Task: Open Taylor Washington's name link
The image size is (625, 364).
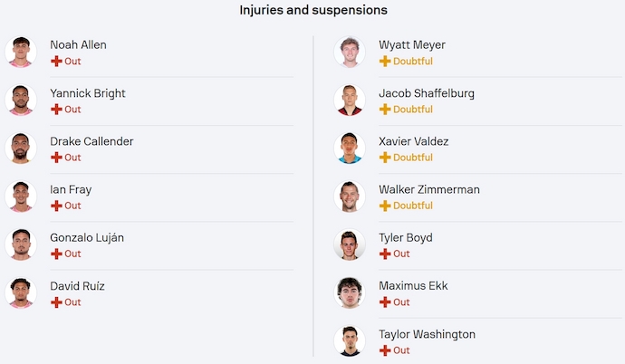Action: point(427,334)
